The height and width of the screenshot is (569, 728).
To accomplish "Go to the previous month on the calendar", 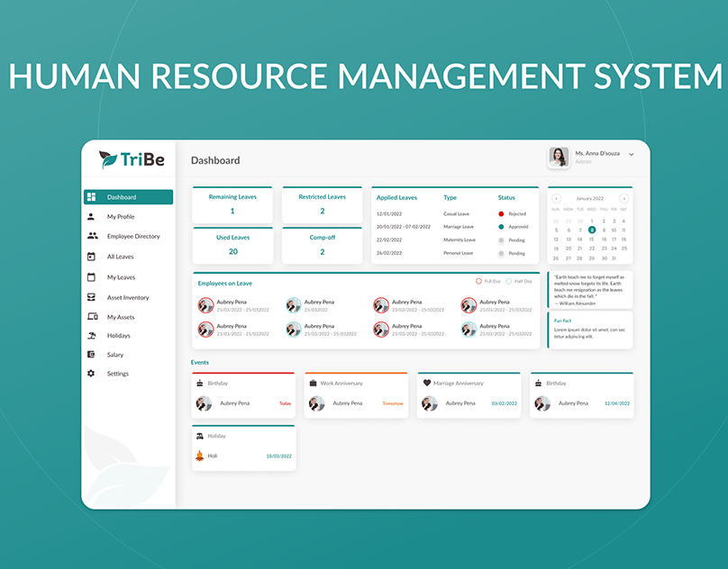I will pos(557,198).
